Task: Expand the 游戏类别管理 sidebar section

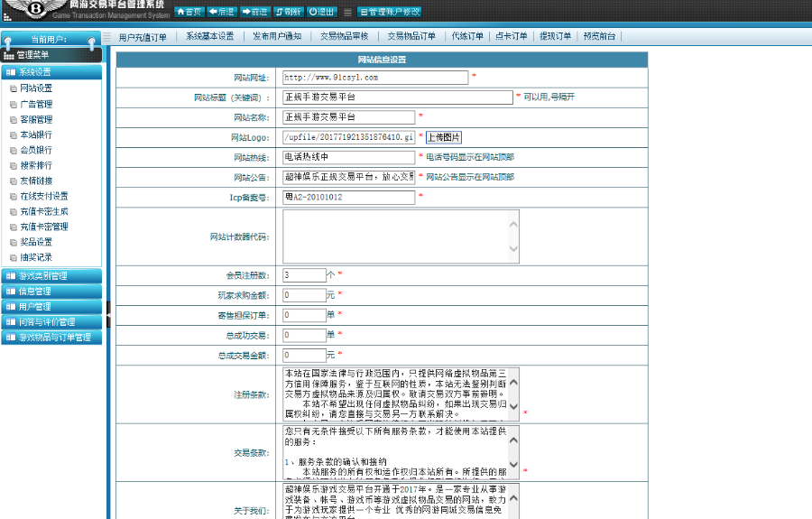Action: 51,276
